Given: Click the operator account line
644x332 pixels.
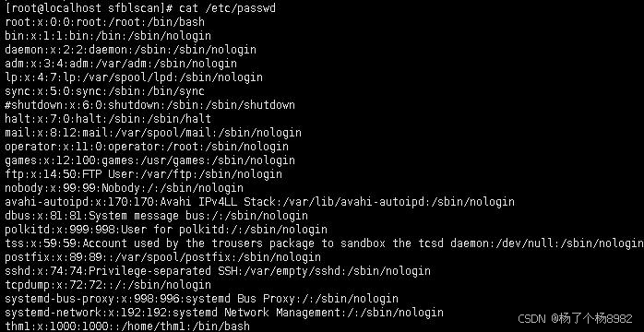Looking at the screenshot, I should pos(147,147).
